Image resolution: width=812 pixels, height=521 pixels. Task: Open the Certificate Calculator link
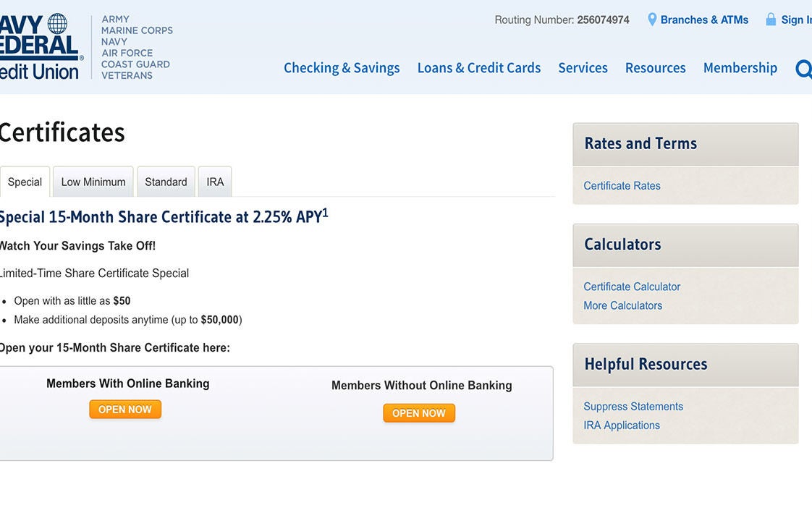tap(632, 287)
